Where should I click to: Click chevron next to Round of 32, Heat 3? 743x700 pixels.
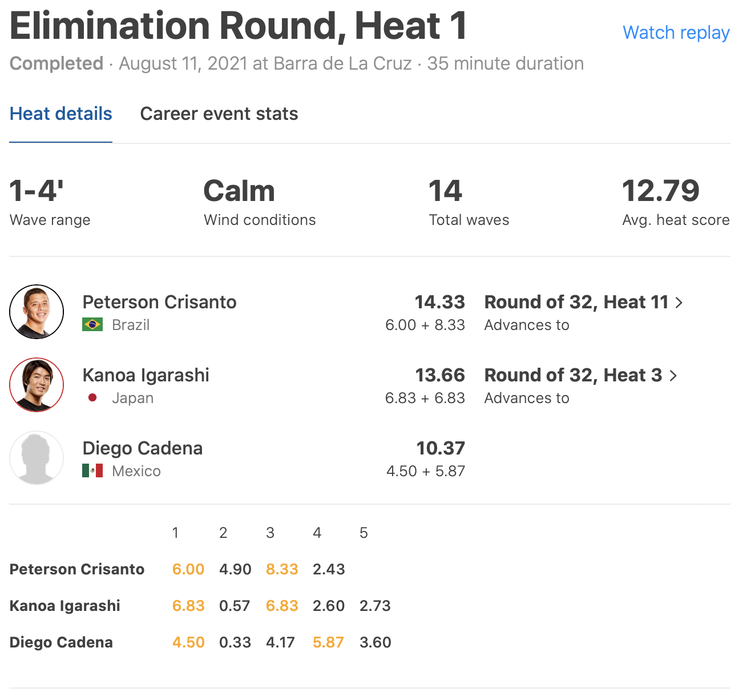[673, 376]
